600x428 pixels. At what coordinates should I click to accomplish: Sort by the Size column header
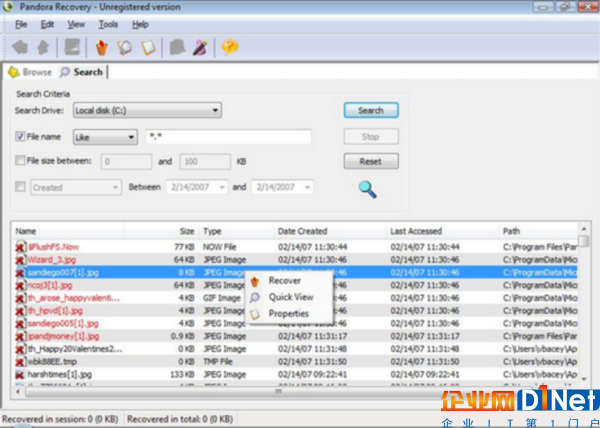pyautogui.click(x=161, y=231)
